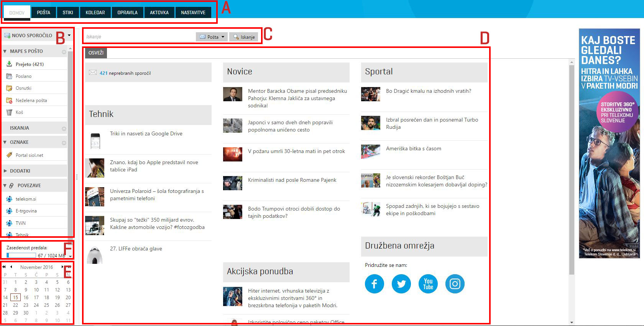This screenshot has height=326, width=644.
Task: Click the Facebook social icon
Action: point(374,284)
